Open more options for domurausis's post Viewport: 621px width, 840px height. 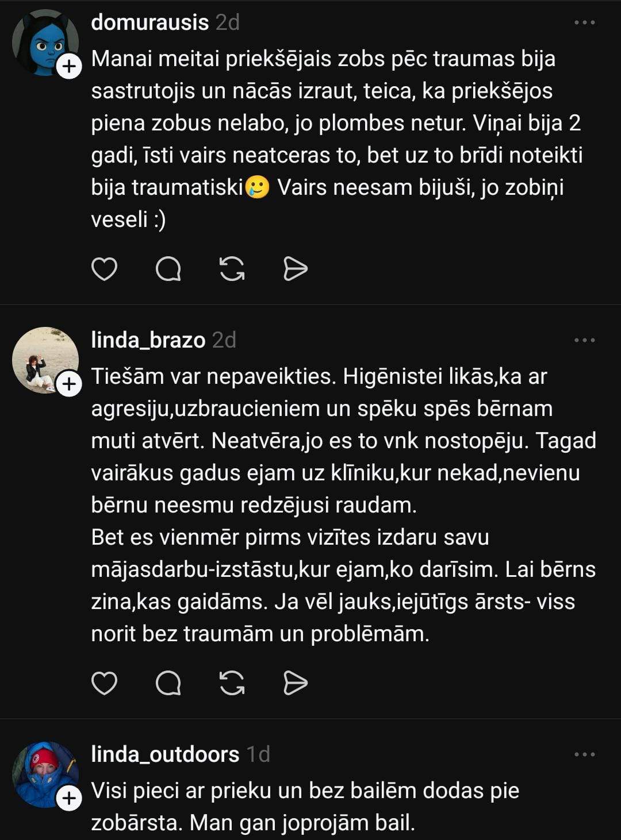coord(584,22)
